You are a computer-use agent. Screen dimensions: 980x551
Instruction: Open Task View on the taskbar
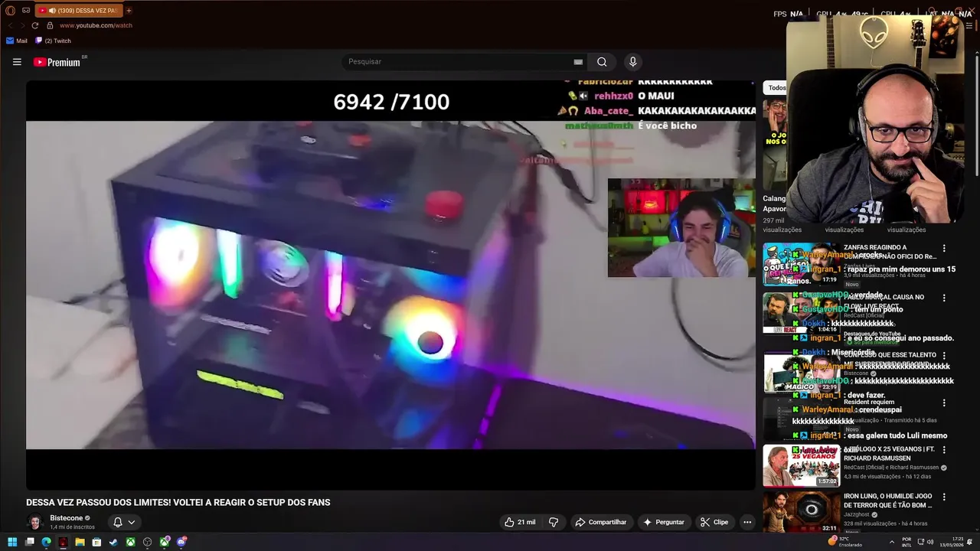coord(29,542)
